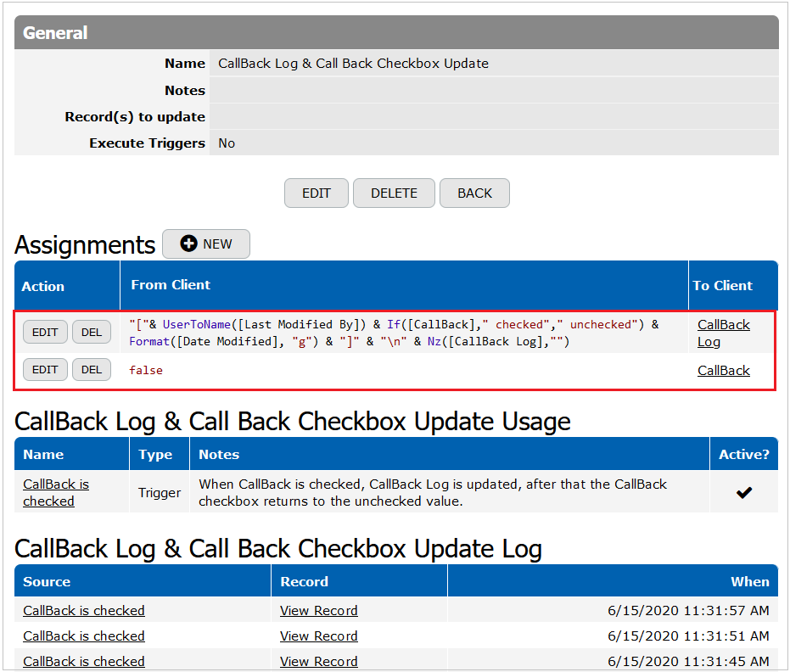Open log source from 11:31:57 AM entry

point(83,611)
